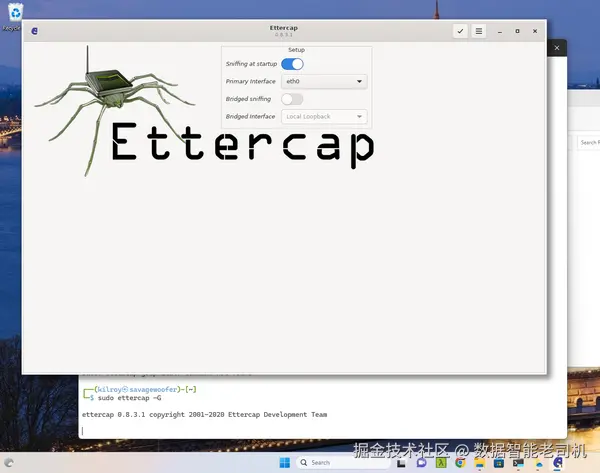
Task: Click the weather widget icon on taskbar
Action: tap(9, 463)
